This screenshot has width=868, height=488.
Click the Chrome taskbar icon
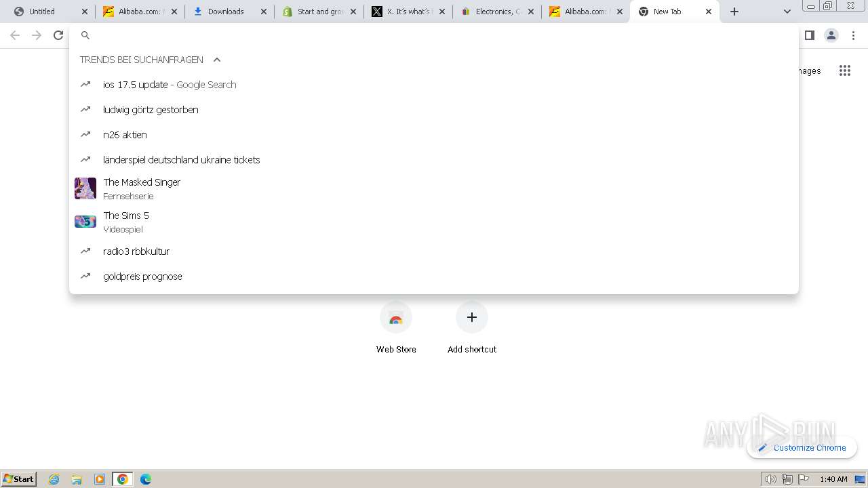coord(123,479)
